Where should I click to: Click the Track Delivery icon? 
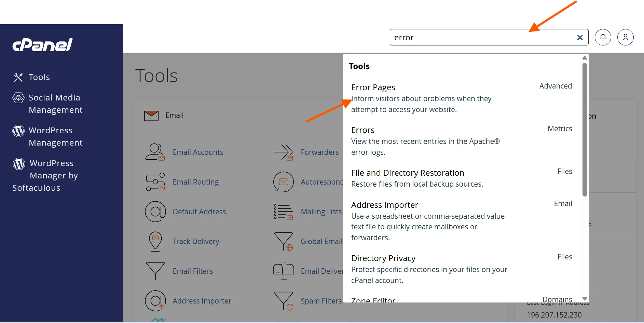(x=155, y=241)
